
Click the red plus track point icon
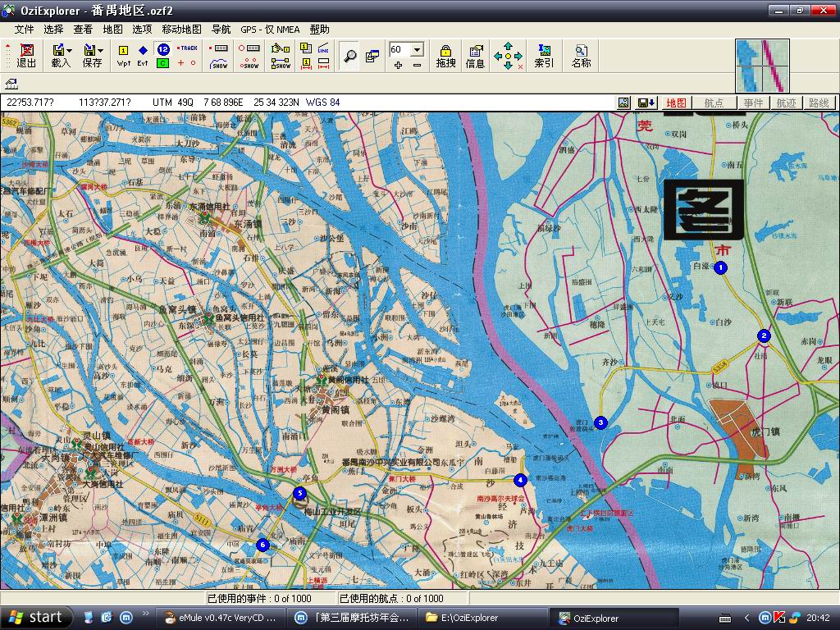click(180, 62)
